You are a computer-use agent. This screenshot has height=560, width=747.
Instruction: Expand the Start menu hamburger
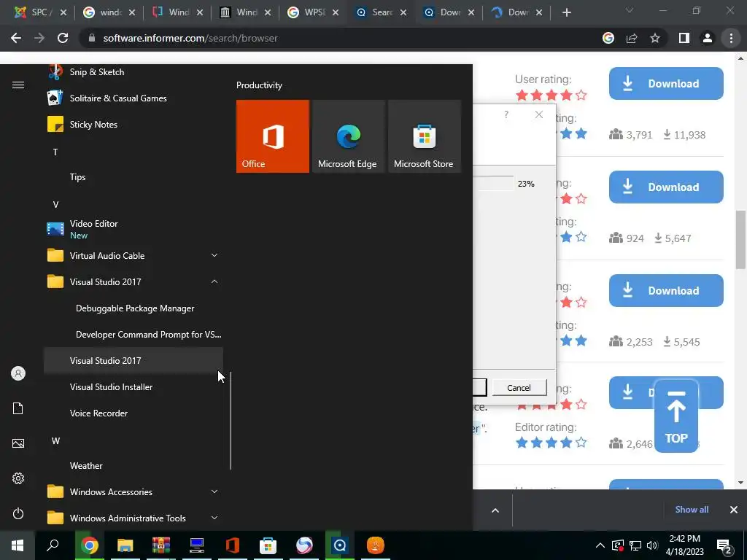point(18,85)
